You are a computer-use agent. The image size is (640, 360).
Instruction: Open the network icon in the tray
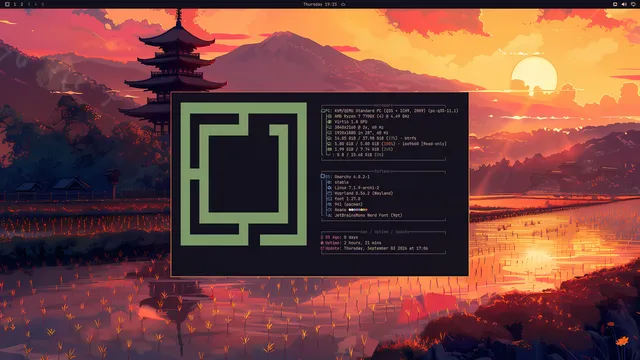[x=615, y=4]
